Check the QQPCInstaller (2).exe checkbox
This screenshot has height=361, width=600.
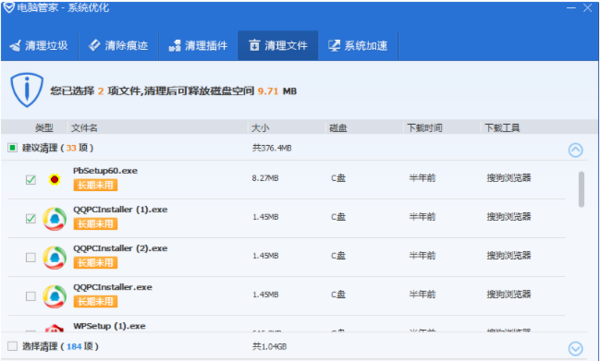coord(31,257)
